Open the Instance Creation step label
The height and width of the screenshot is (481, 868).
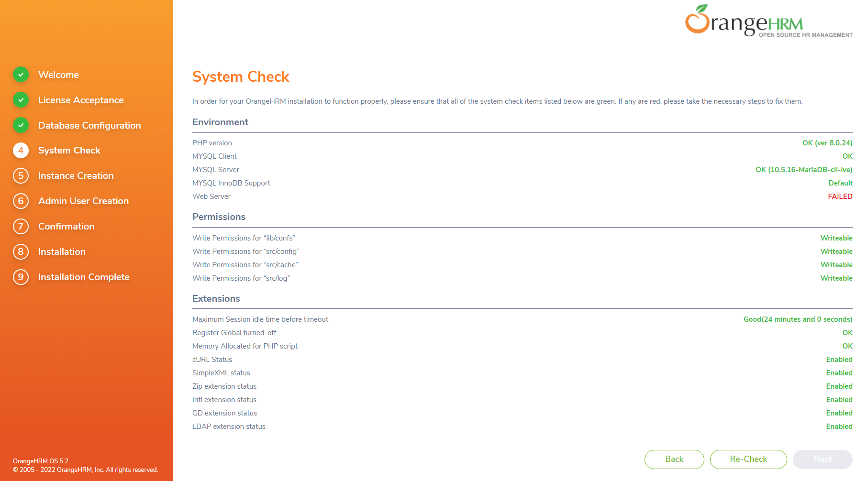click(x=76, y=175)
